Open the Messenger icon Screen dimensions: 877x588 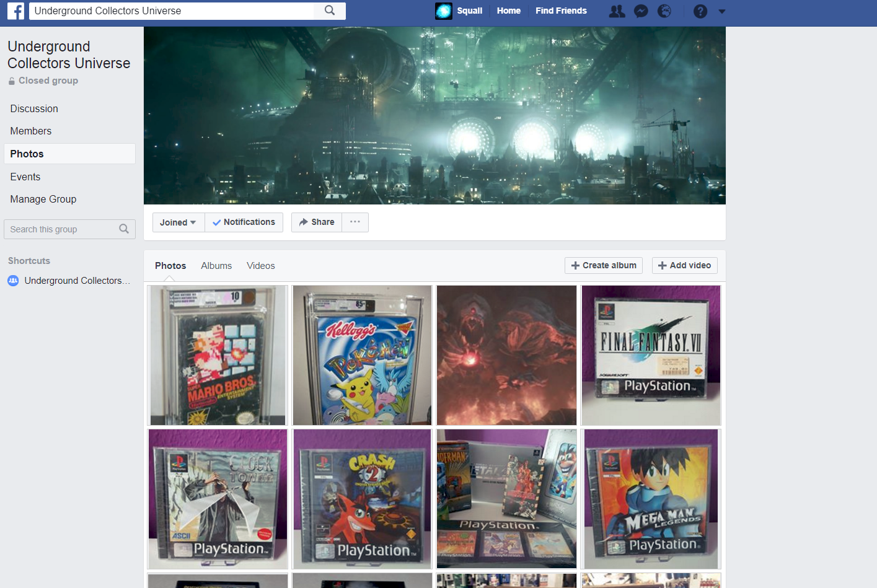coord(641,11)
